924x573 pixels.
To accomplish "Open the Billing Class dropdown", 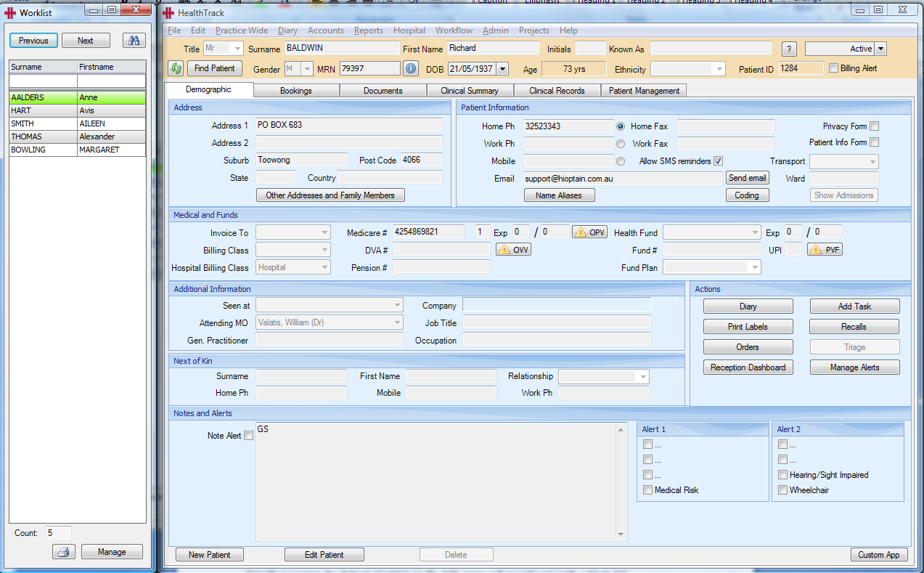I will [x=324, y=250].
